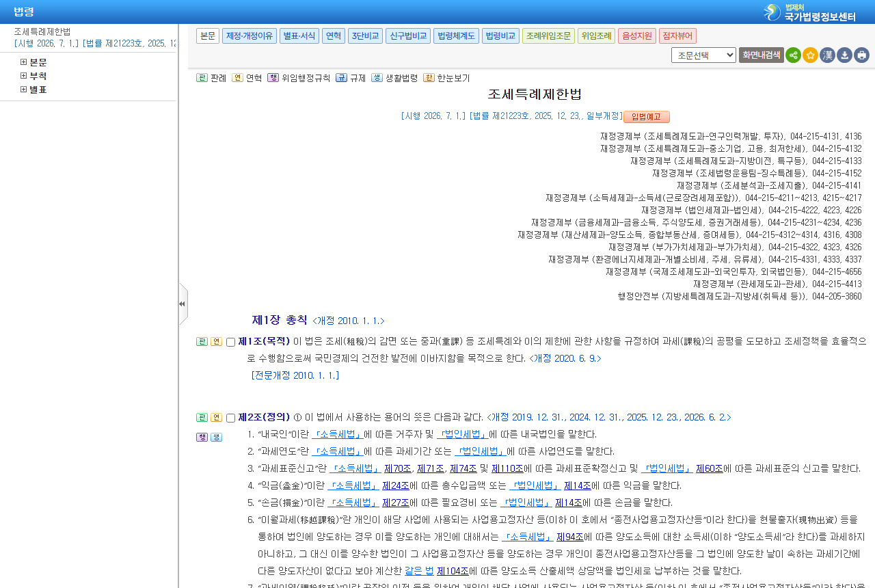Image resolution: width=875 pixels, height=588 pixels.
Task: Check the box for 제1조(목적)
Action: (x=230, y=343)
